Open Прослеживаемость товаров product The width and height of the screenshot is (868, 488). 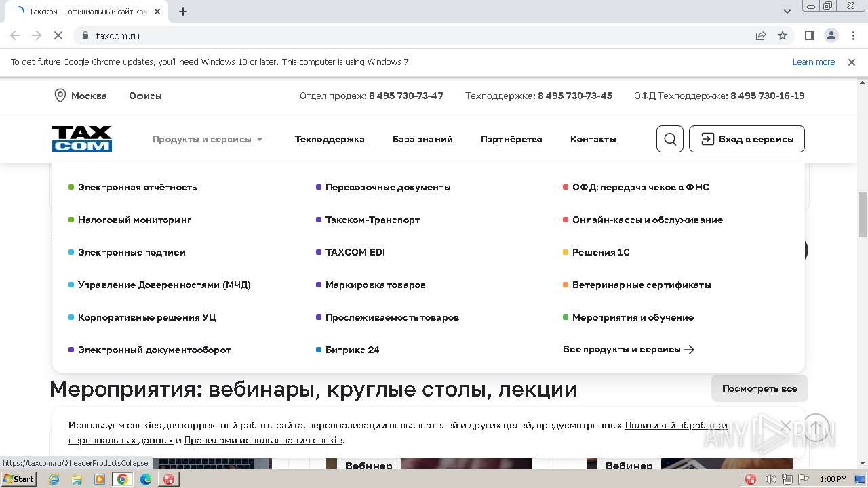392,317
